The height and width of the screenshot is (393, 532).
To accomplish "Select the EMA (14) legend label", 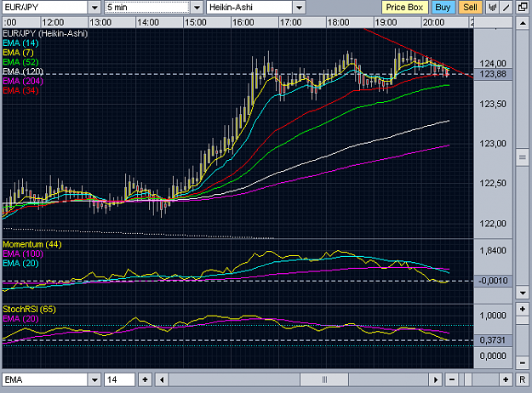I will click(20, 43).
